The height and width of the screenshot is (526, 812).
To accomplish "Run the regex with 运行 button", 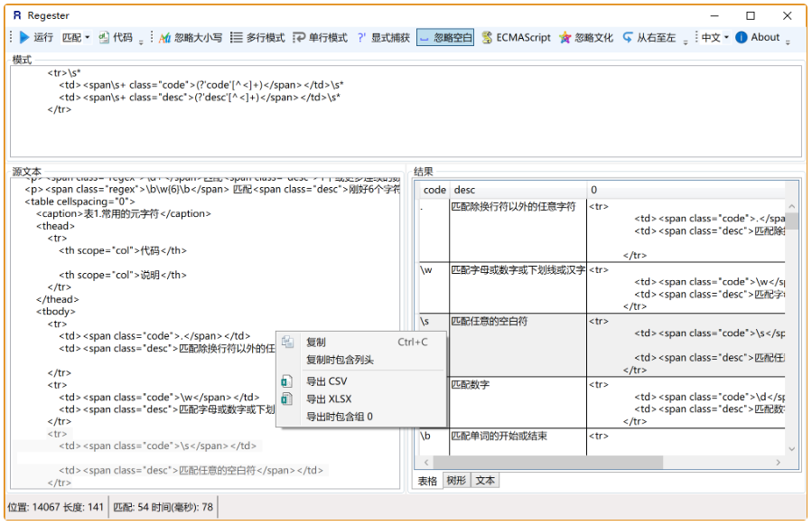I will 35,37.
